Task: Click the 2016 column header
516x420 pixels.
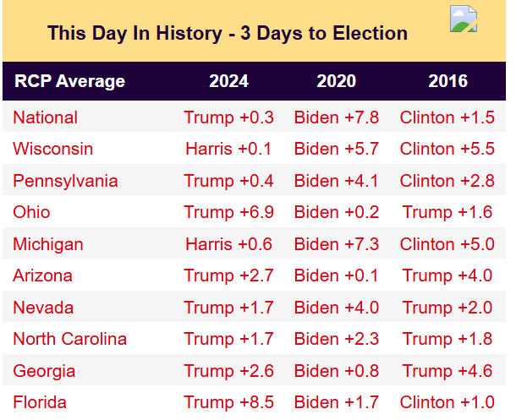Action: pyautogui.click(x=447, y=81)
